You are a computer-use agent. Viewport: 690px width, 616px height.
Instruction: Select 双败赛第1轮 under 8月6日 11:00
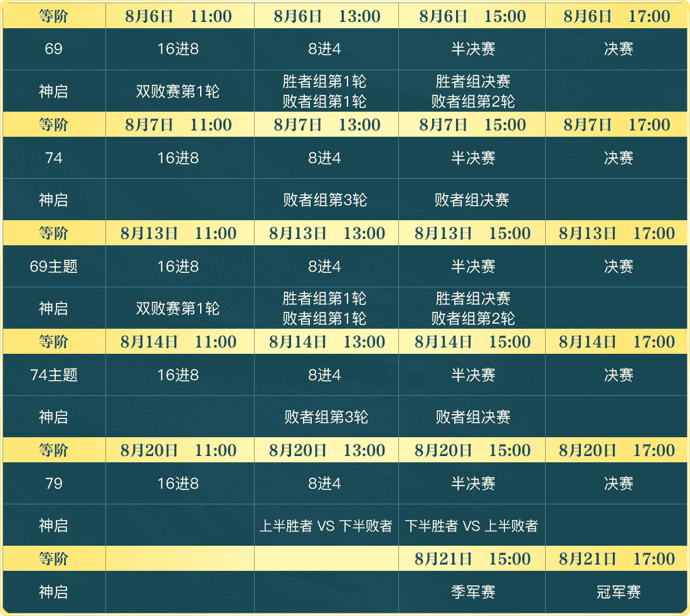178,92
